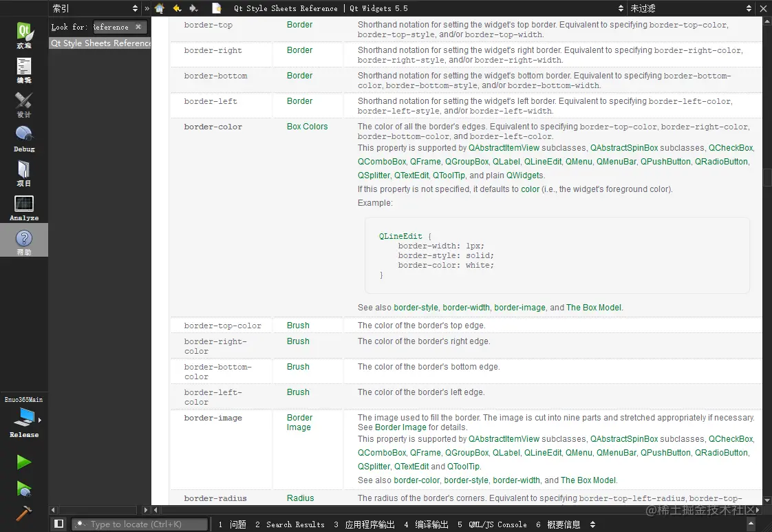Follow the Border link in the border-left row

click(299, 101)
